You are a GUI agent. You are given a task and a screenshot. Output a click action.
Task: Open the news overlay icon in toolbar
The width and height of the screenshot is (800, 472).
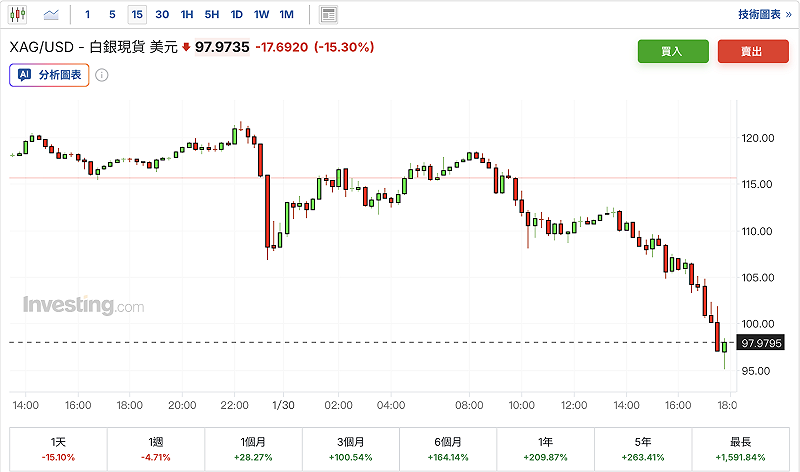[328, 15]
